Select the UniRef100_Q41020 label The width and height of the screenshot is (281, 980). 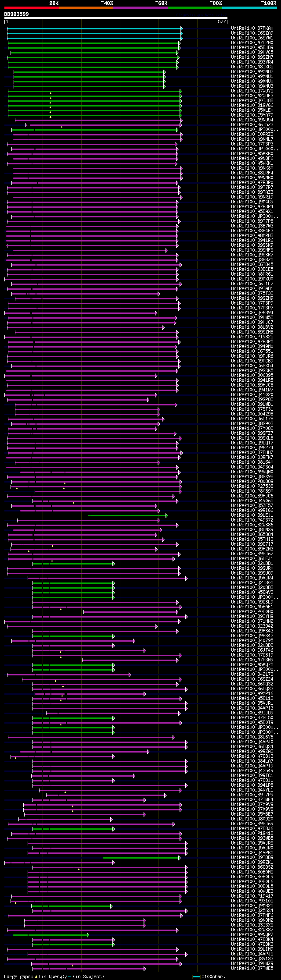[252, 394]
